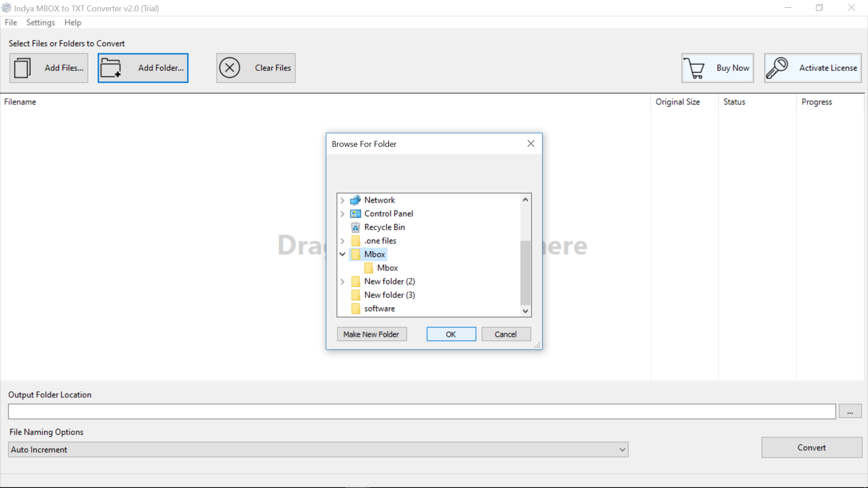Click the Clear Files button label
This screenshot has height=488, width=868.
tap(273, 68)
